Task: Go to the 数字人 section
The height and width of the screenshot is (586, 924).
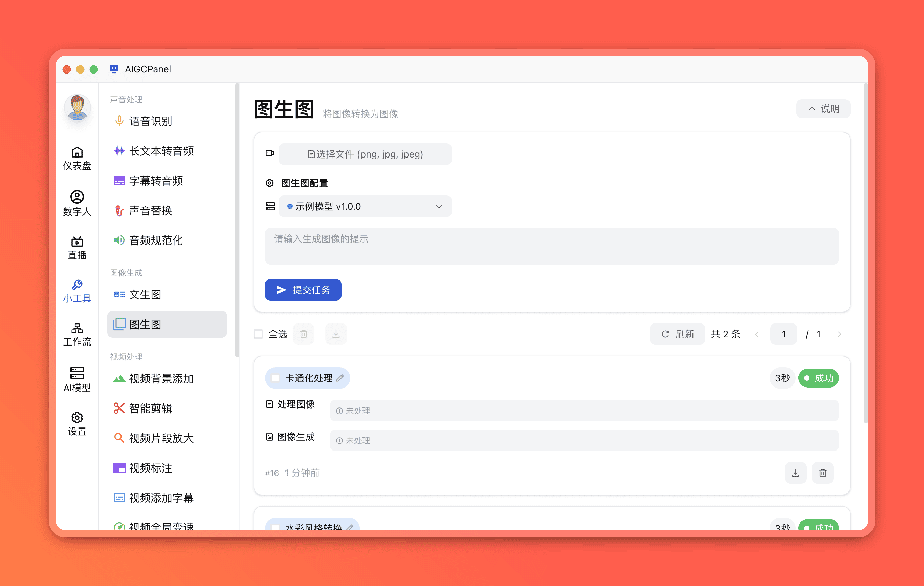Action: [77, 203]
